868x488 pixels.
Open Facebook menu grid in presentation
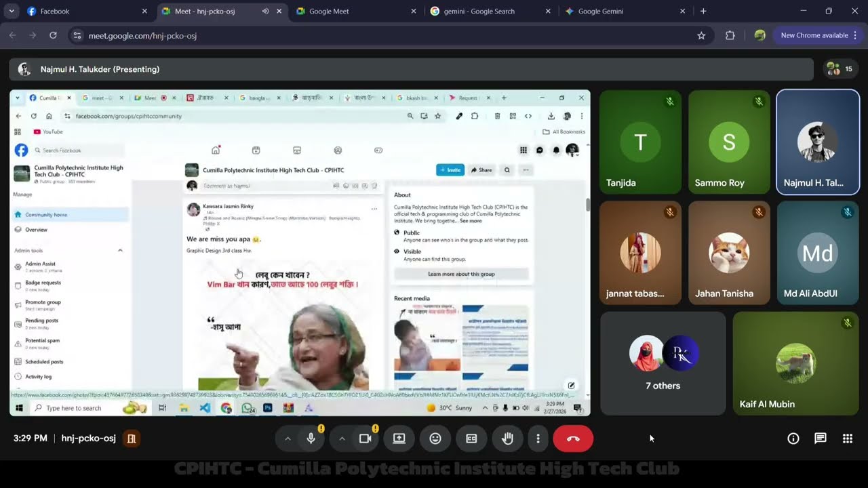524,150
